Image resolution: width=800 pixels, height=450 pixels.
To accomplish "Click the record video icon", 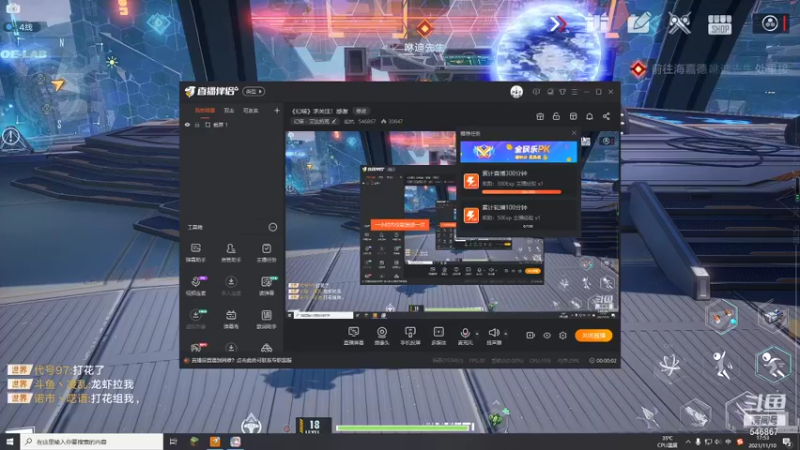I will (x=530, y=335).
